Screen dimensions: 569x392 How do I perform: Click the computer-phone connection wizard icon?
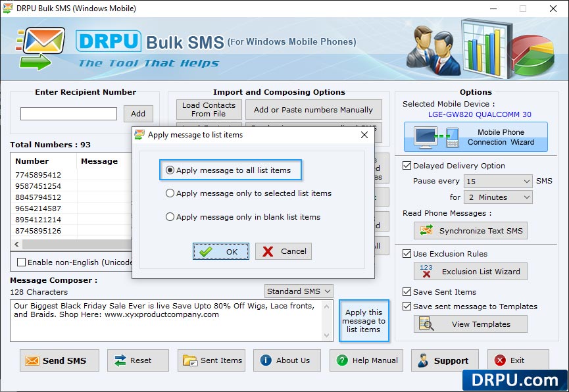pyautogui.click(x=437, y=137)
